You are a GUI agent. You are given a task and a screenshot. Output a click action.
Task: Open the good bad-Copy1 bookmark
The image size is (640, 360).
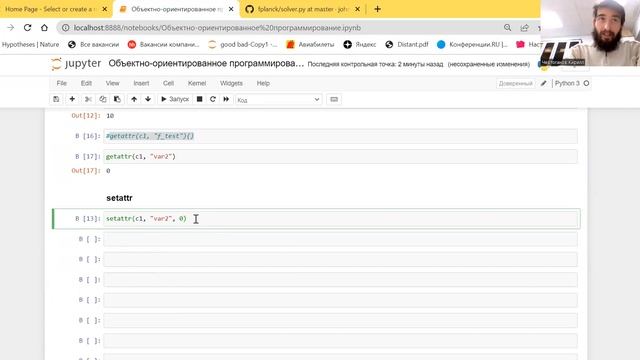click(243, 44)
